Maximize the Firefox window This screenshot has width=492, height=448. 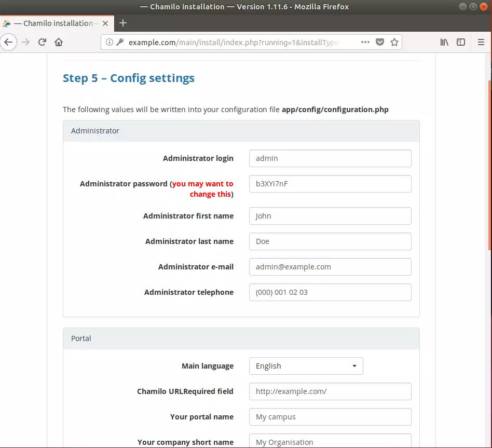(473, 7)
